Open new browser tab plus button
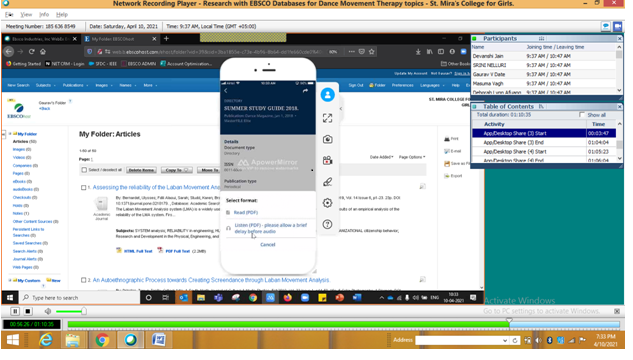The height and width of the screenshot is (360, 633). pyautogui.click(x=166, y=39)
